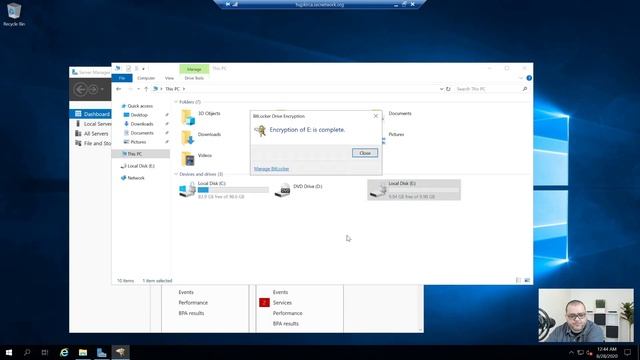Click Dashboard in Server Manager
Screen dimensions: 640x360
point(91,114)
